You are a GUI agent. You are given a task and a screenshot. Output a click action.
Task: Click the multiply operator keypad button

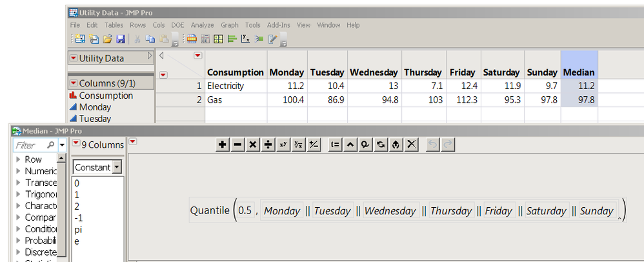(x=253, y=145)
